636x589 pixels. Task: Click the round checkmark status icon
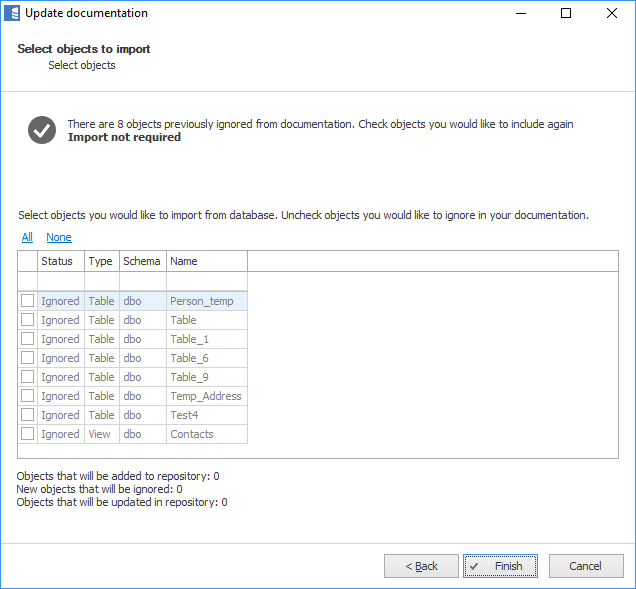point(42,130)
